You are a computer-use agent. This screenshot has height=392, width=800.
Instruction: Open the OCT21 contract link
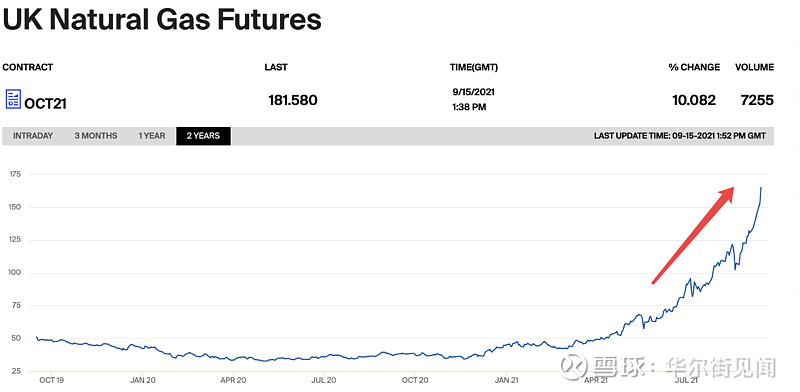[x=45, y=104]
